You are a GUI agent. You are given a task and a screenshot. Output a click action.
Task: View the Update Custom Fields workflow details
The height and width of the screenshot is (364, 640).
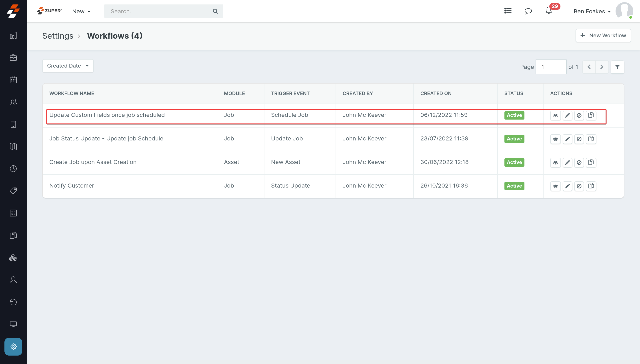[555, 116]
